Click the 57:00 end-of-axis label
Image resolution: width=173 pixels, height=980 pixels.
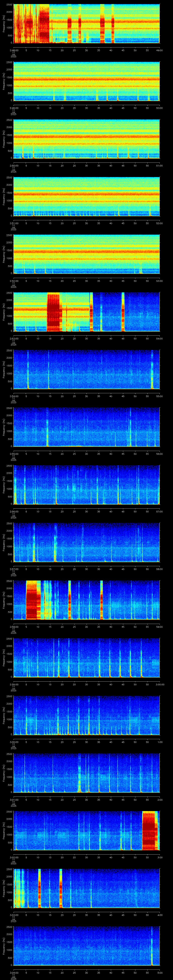[x=159, y=511]
